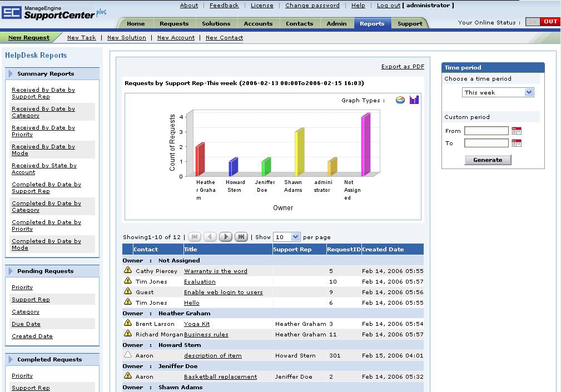The image size is (561, 392).
Task: Go to last page of results
Action: [x=241, y=237]
